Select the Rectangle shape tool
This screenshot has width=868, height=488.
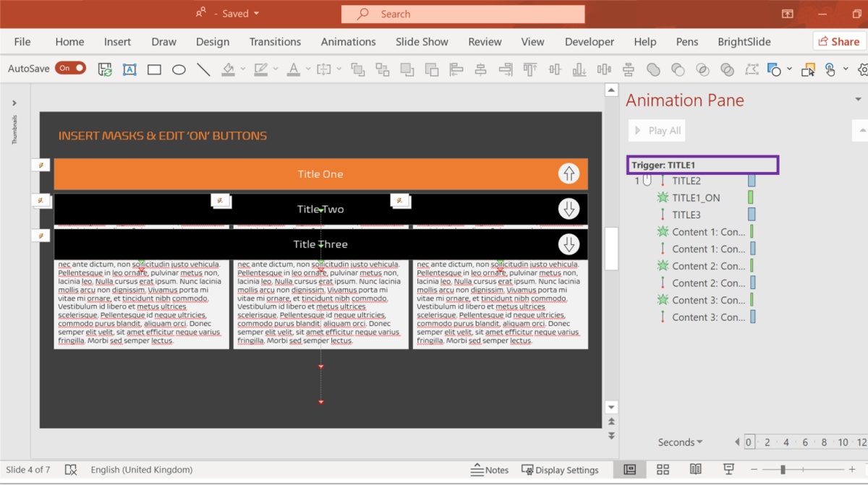[x=154, y=69]
